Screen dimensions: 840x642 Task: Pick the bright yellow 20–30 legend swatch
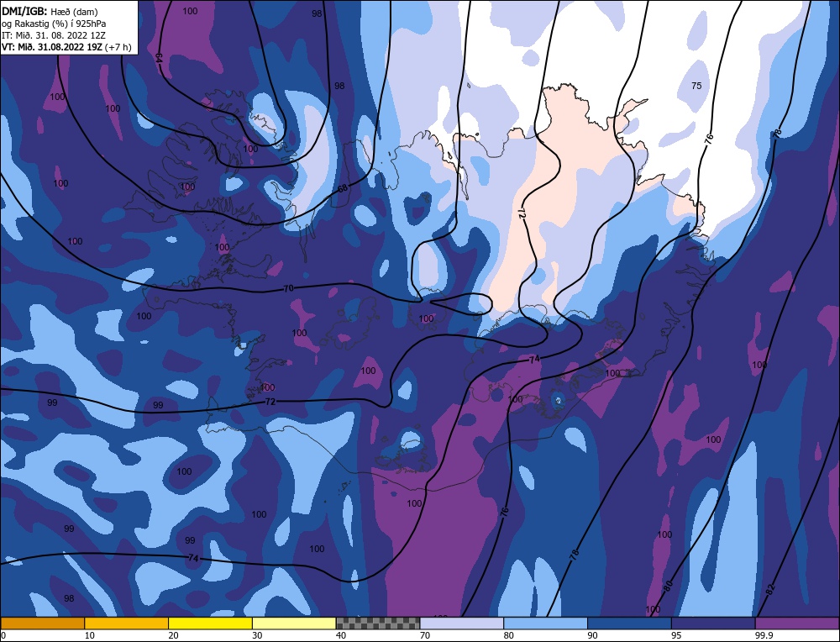pos(210,624)
